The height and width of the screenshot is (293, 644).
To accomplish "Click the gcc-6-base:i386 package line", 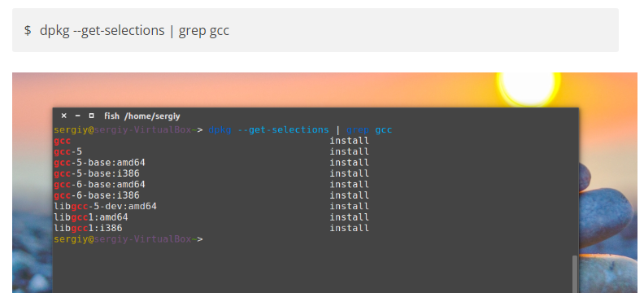I will pos(97,195).
